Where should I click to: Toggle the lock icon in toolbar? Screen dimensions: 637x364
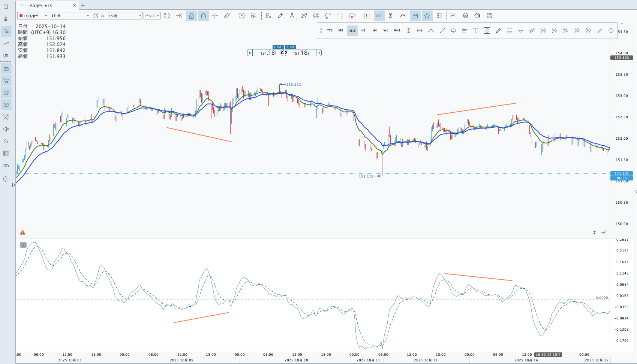pos(191,16)
